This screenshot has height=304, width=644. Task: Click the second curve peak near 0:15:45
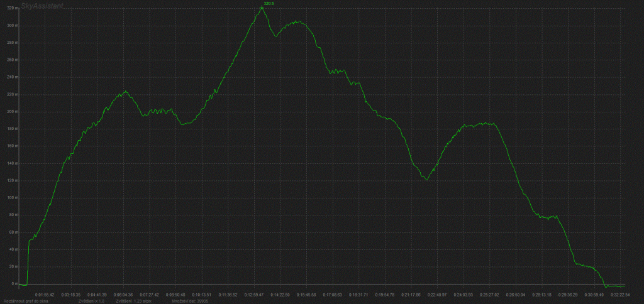point(299,22)
